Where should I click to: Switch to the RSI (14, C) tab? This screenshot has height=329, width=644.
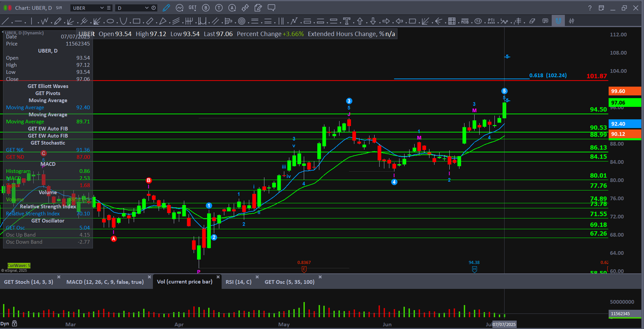[x=239, y=281]
